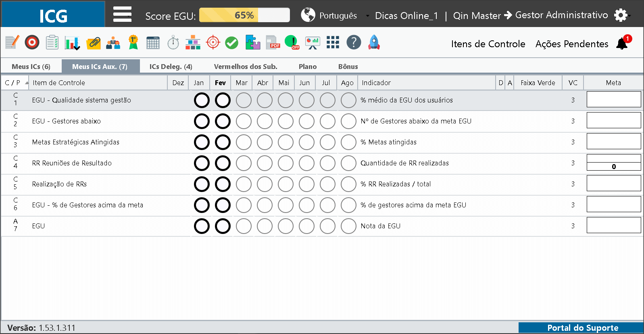
Task: Switch to the Meus ICs (6) tab
Action: pyautogui.click(x=31, y=67)
